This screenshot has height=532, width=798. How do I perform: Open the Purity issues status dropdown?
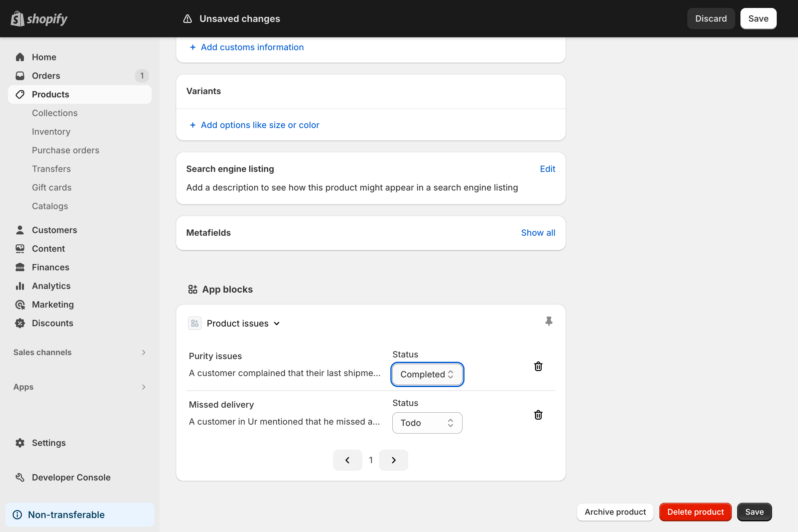tap(427, 374)
